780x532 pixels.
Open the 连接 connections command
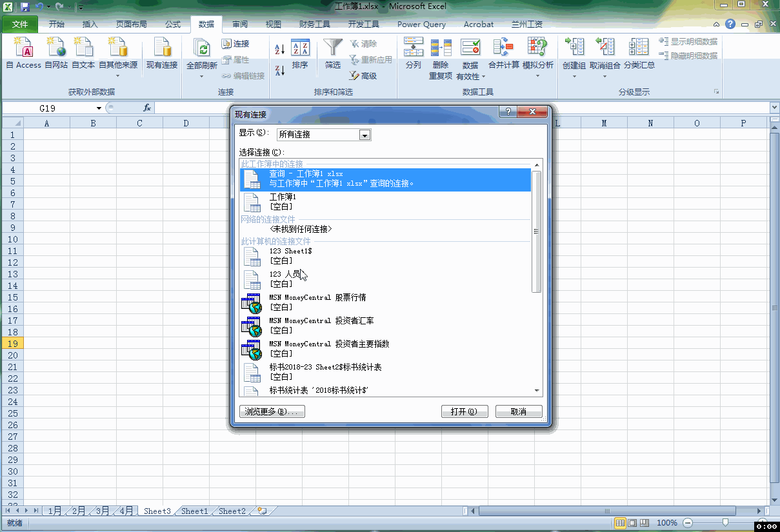235,44
